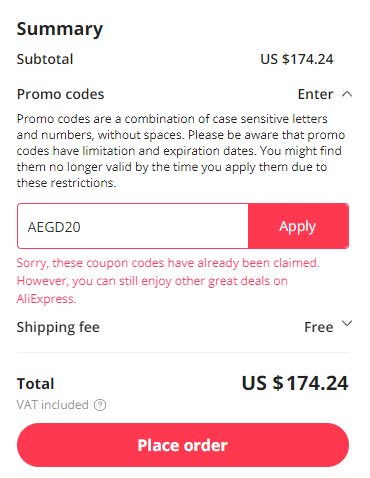Click the Free shipping value
The height and width of the screenshot is (478, 370).
[319, 327]
